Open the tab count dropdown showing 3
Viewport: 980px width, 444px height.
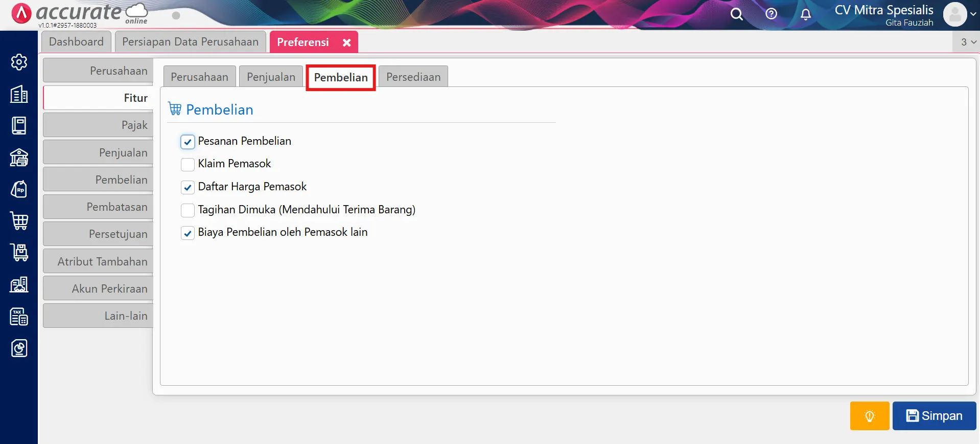coord(968,42)
